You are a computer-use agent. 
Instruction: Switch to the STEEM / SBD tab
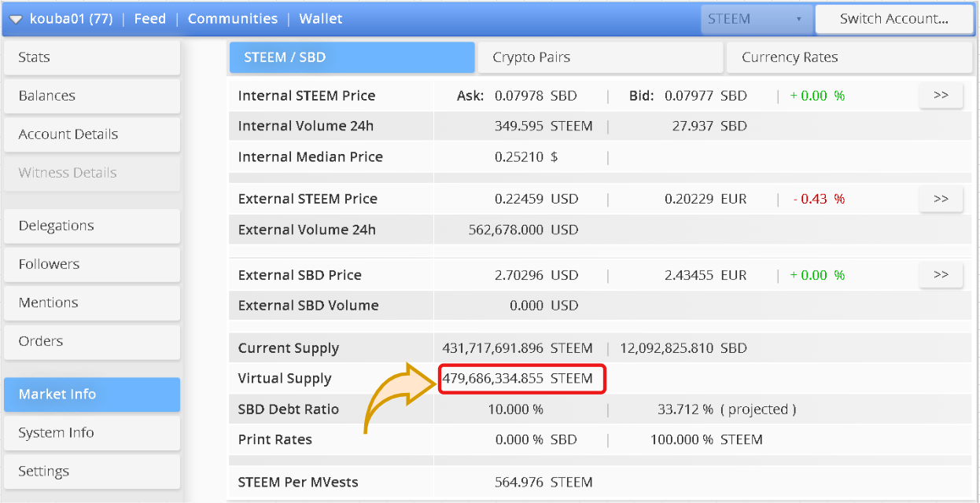pyautogui.click(x=352, y=57)
